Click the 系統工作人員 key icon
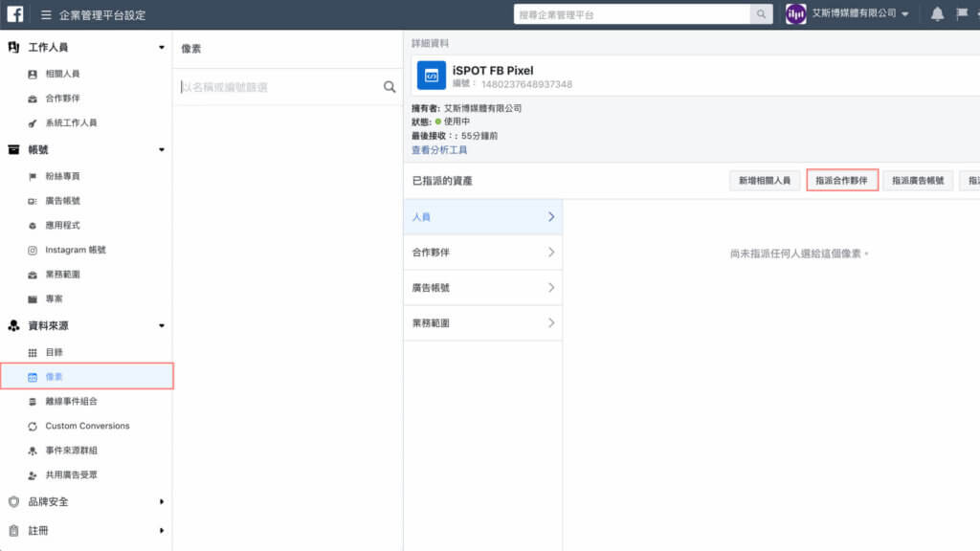 point(33,123)
